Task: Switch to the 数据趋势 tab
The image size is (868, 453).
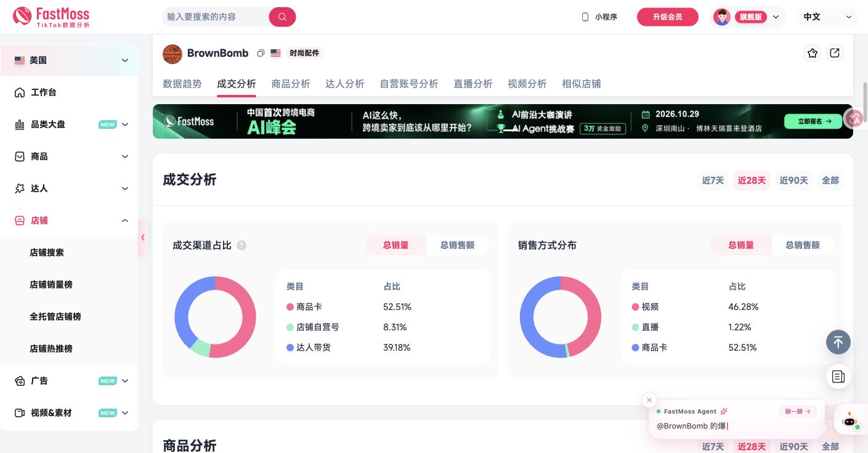Action: point(182,84)
